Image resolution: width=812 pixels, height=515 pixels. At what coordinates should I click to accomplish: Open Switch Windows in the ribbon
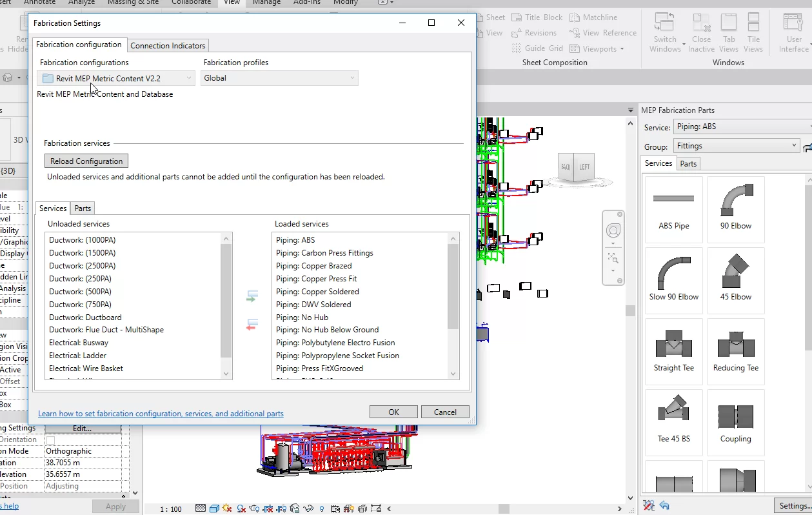tap(665, 34)
